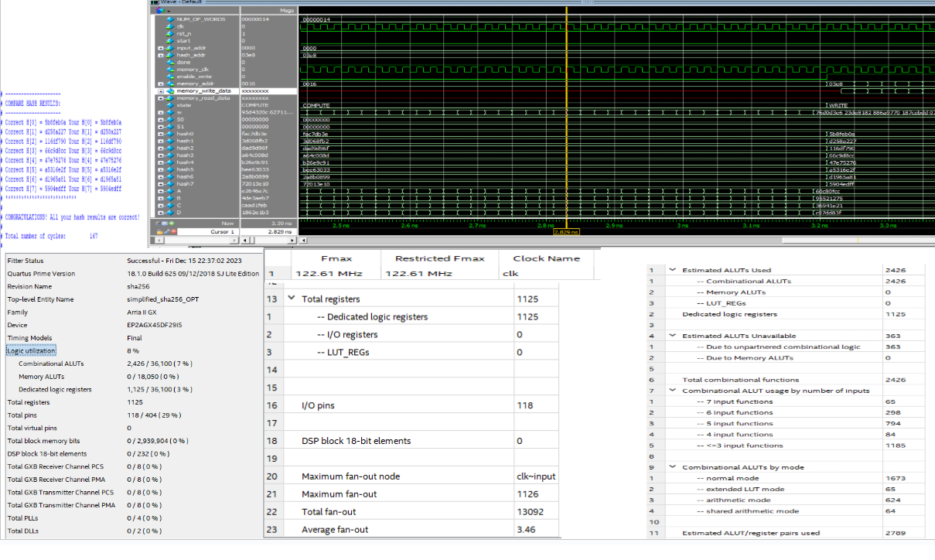This screenshot has height=560, width=935.
Task: Click the Total number of cycles line
Action: (x=50, y=236)
